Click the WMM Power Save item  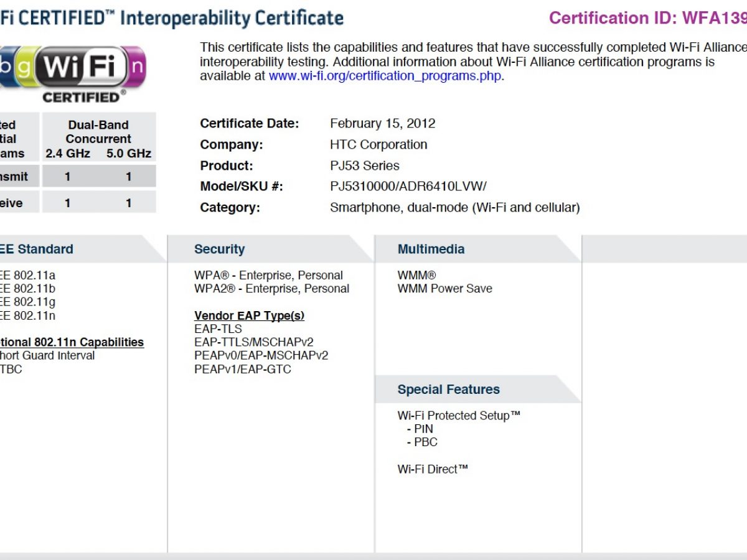[x=444, y=289]
